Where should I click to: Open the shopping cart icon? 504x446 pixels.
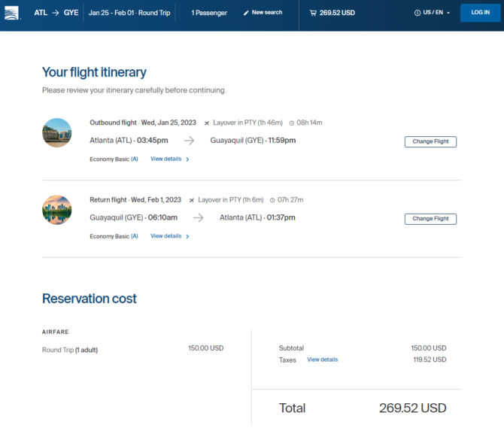(313, 13)
